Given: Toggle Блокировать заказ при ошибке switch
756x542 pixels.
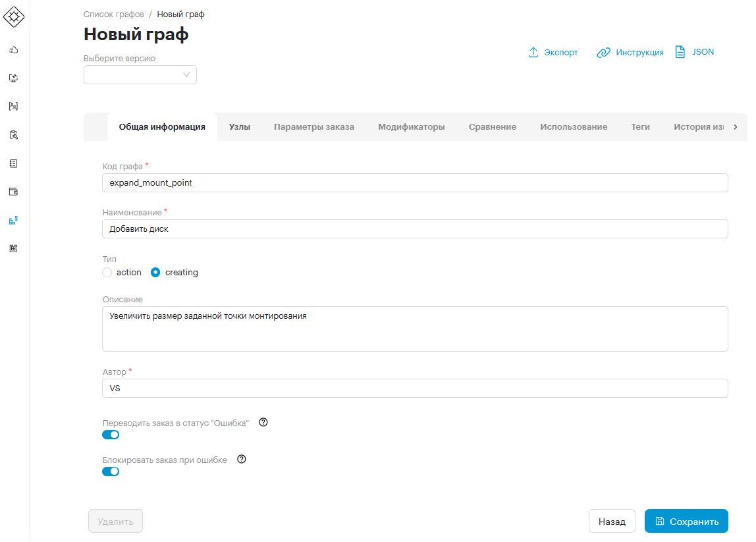Looking at the screenshot, I should click(111, 472).
